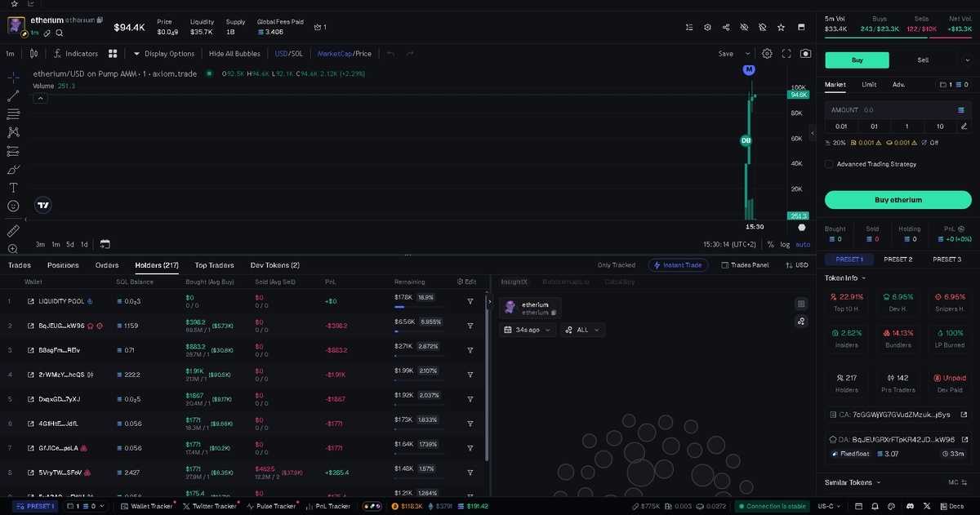
Task: Switch to the Sell side button
Action: (x=923, y=60)
